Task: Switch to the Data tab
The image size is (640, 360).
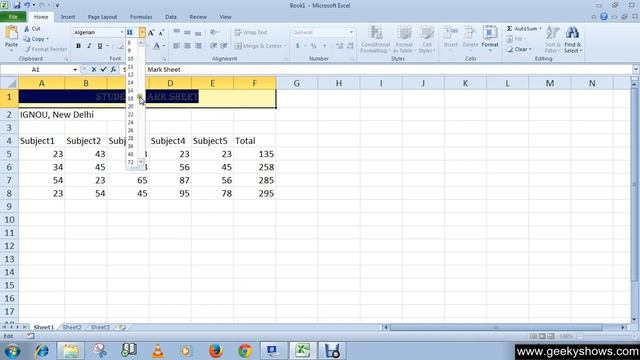Action: coord(171,17)
